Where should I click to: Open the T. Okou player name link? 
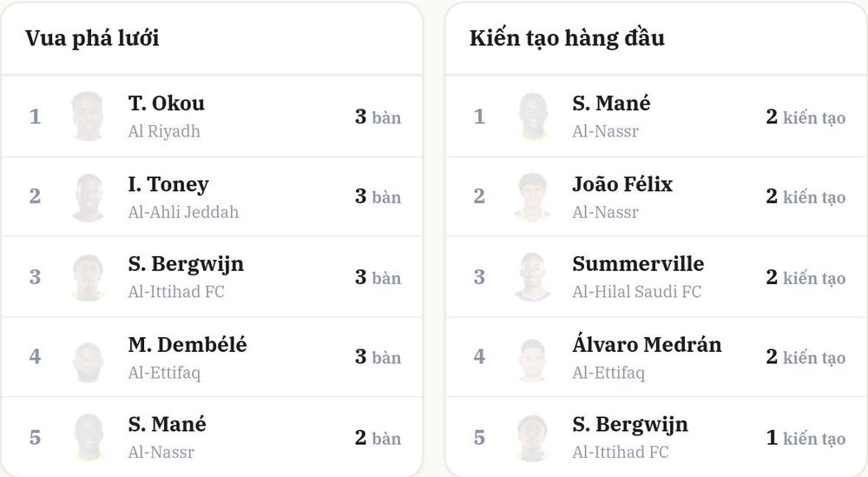pyautogui.click(x=166, y=103)
